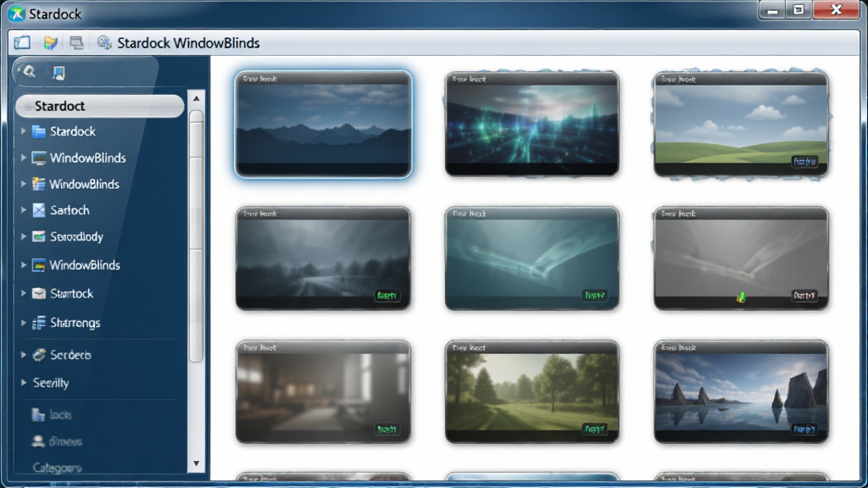The image size is (868, 488).
Task: Select the teal swirl skin thumbnail
Action: point(532,258)
